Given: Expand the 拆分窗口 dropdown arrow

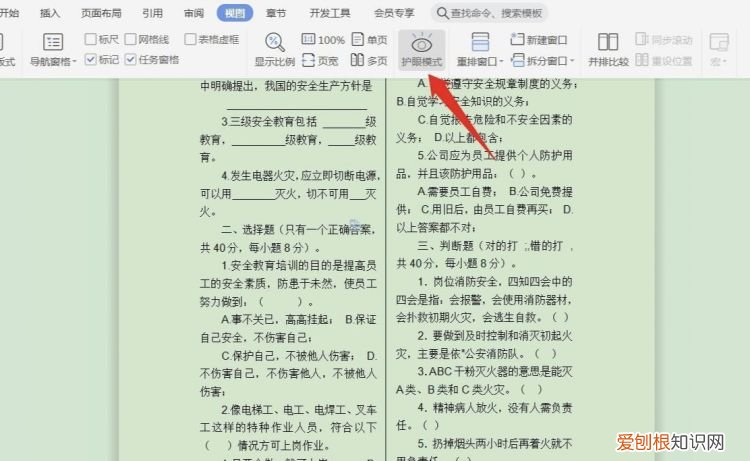Looking at the screenshot, I should coord(572,61).
